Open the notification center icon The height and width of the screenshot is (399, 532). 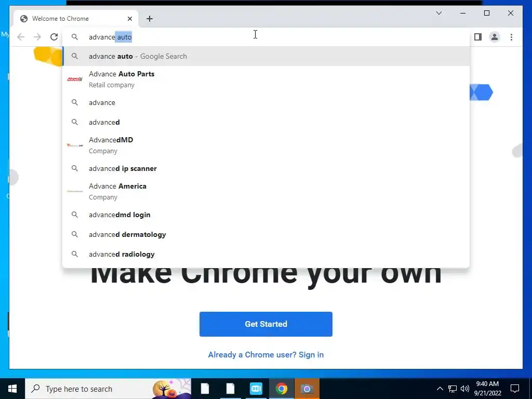point(515,389)
